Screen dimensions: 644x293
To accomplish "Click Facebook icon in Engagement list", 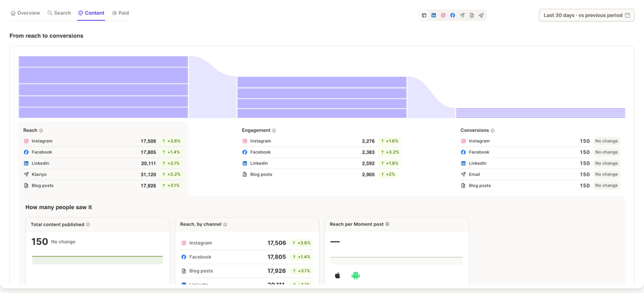I will point(245,152).
